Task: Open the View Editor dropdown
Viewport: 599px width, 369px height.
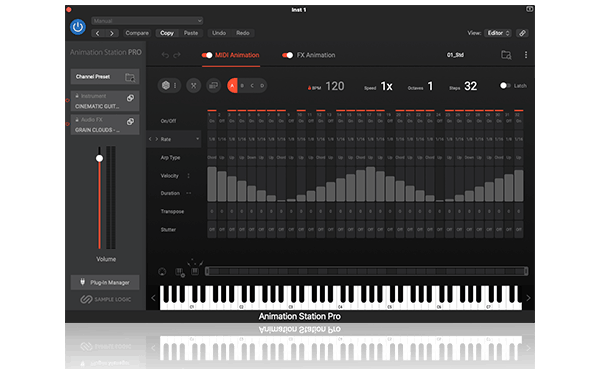Action: coord(498,33)
